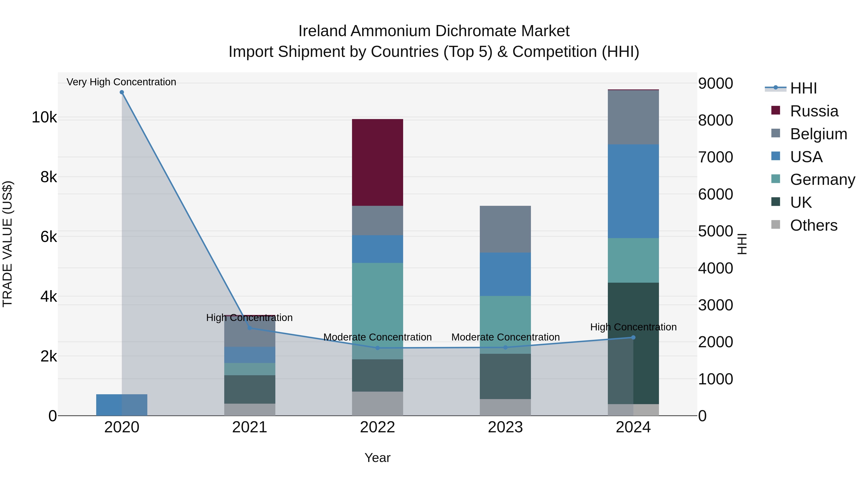Click the 2022 Germany bar segment
868x488 pixels.
click(377, 311)
